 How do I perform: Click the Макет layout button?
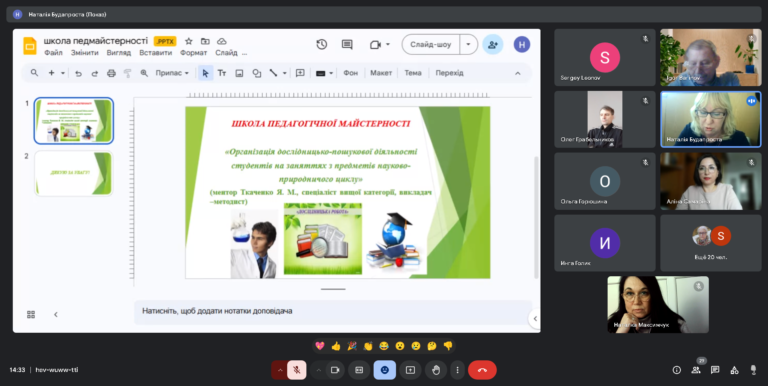381,73
